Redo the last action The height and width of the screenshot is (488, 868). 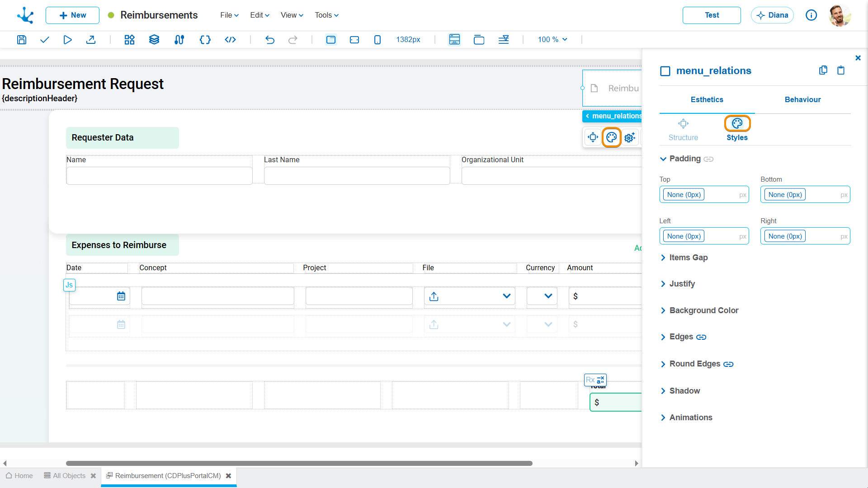(x=293, y=40)
